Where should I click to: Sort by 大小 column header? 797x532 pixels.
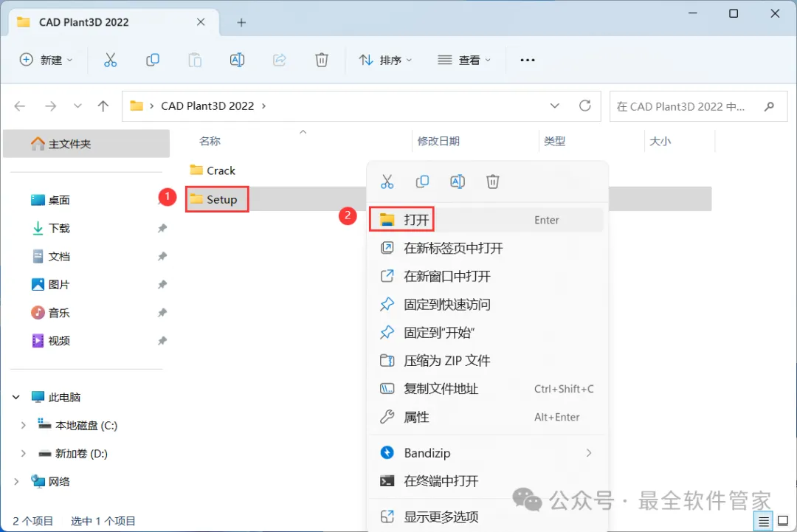pos(660,141)
